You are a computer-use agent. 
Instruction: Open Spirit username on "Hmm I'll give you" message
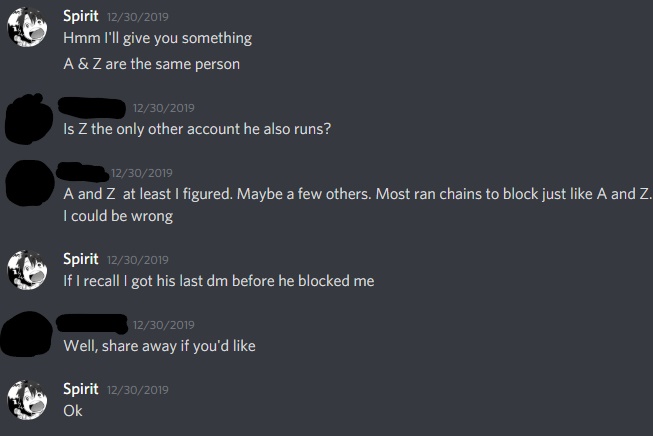pos(81,16)
